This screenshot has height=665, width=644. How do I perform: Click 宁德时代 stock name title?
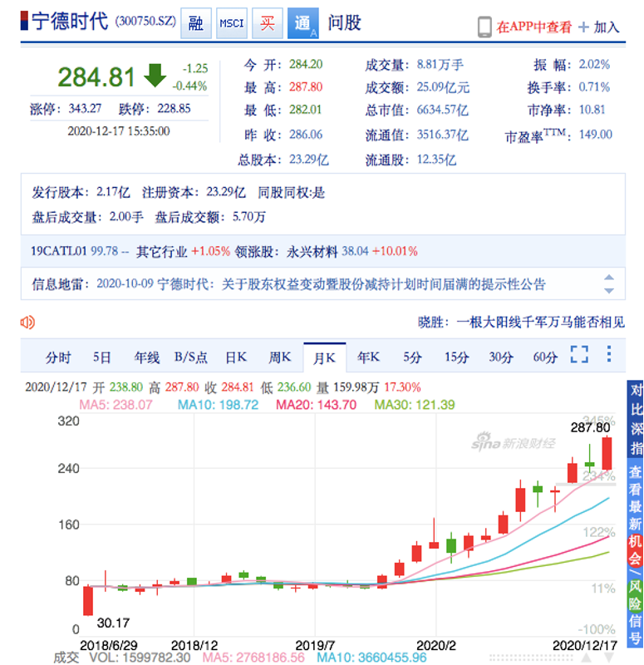[71, 22]
